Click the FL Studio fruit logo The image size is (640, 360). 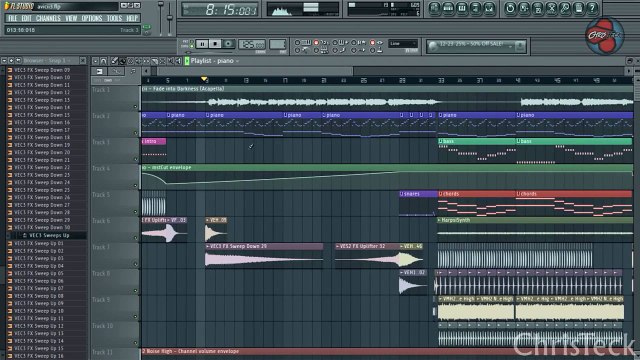[x=7, y=6]
